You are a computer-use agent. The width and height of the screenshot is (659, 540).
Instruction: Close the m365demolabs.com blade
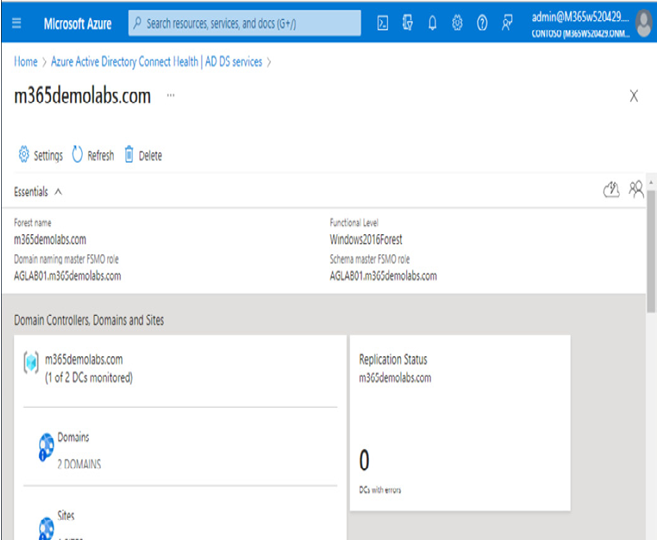click(634, 96)
